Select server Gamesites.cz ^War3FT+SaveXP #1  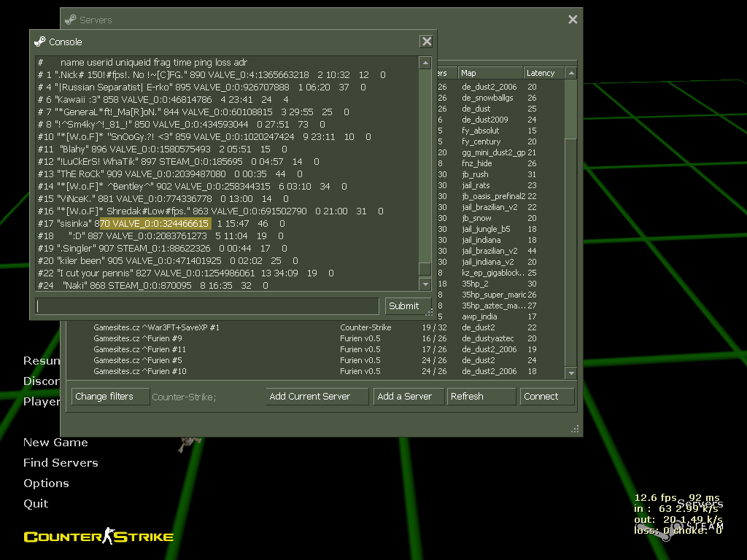315,327
